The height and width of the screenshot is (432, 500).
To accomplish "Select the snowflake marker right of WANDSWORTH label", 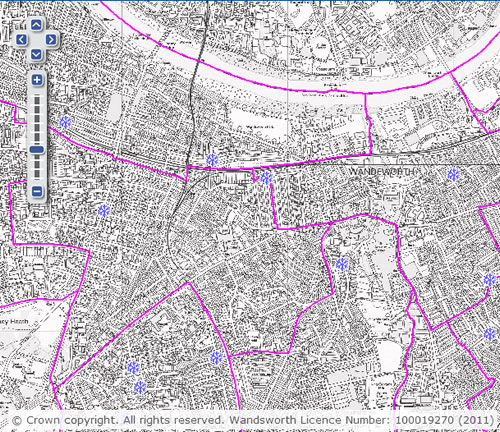I will (454, 175).
